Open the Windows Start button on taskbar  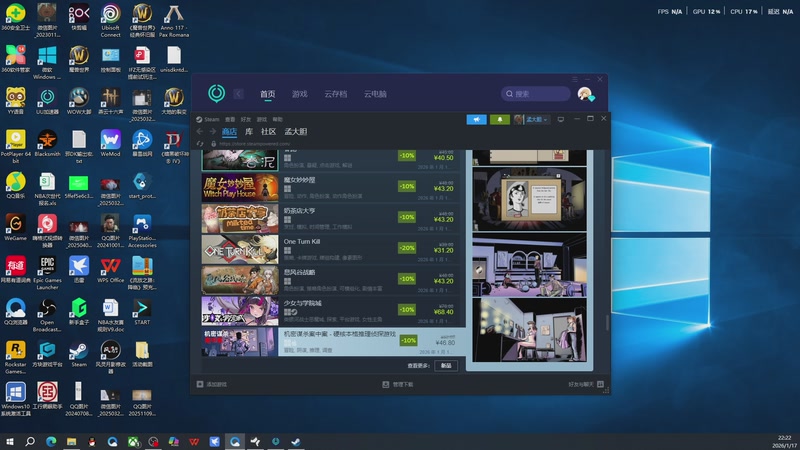(x=9, y=441)
